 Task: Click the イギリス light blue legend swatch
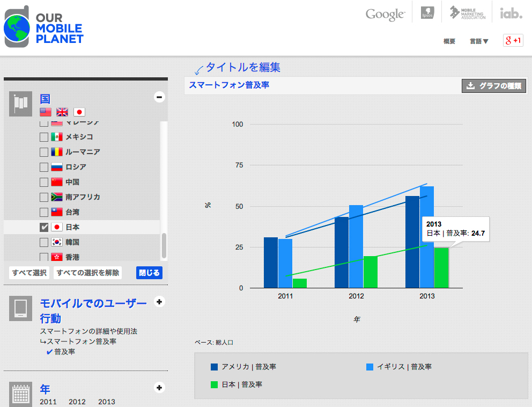tap(370, 367)
